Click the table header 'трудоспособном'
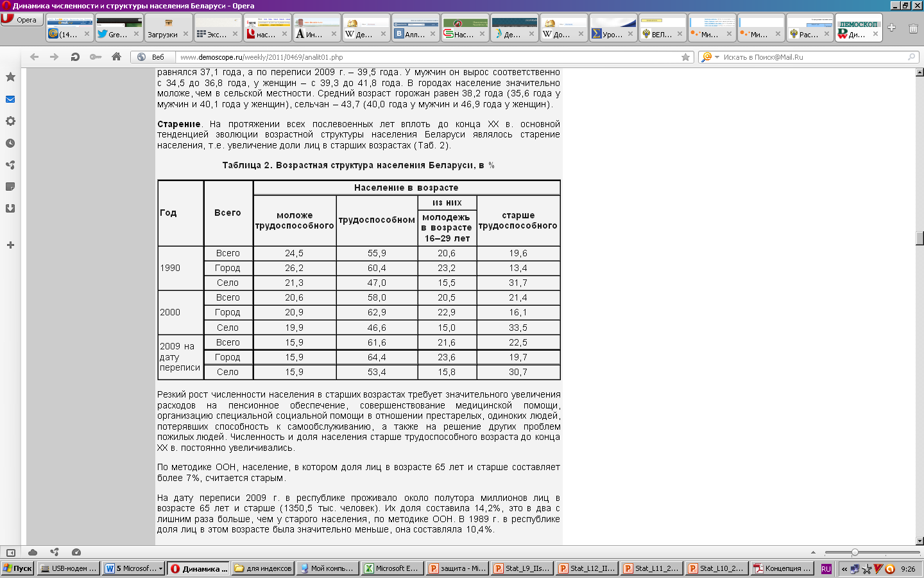This screenshot has height=578, width=924. [377, 220]
